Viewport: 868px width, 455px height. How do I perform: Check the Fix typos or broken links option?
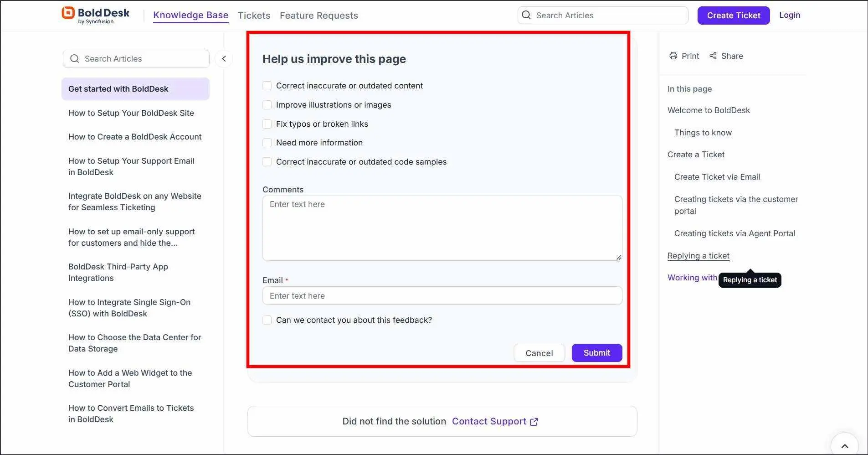[x=267, y=124]
